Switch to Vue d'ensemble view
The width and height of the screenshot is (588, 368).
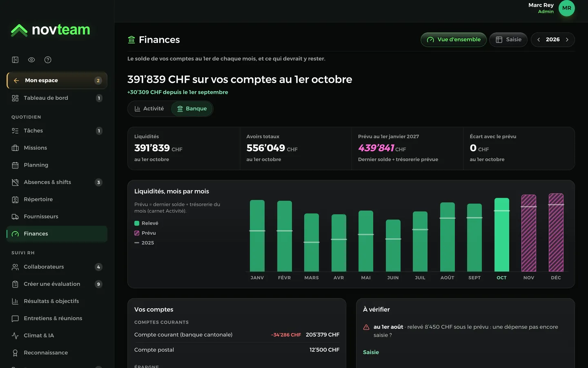(x=454, y=40)
